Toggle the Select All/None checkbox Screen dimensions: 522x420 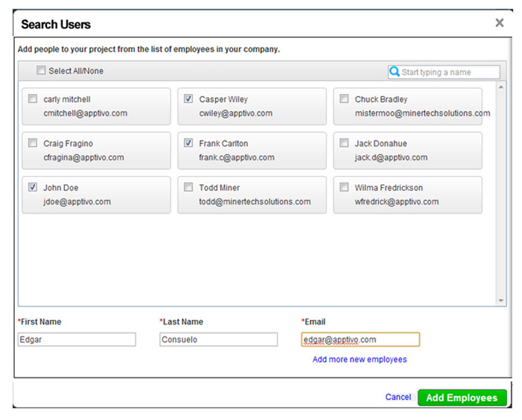41,71
